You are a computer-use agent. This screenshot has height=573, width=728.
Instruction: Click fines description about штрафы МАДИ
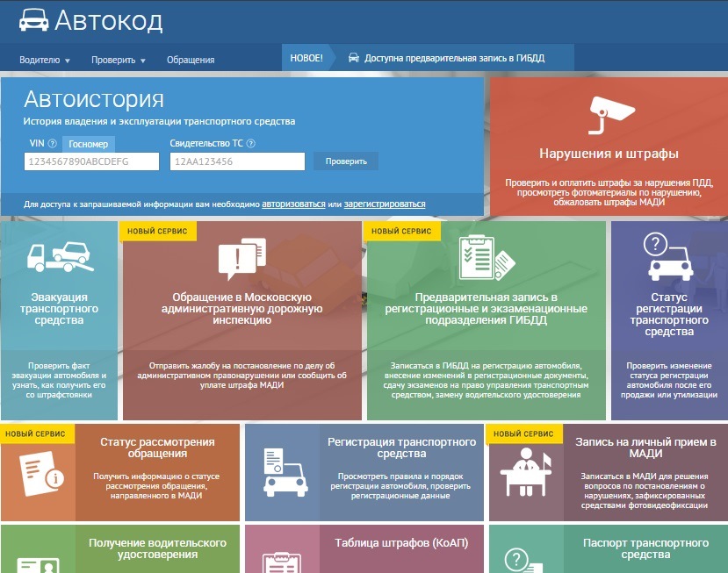609,192
